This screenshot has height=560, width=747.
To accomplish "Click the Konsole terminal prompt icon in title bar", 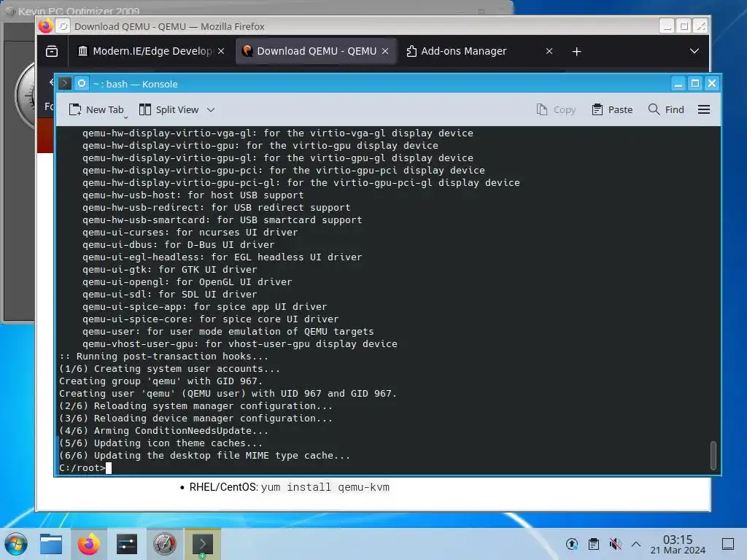I will (65, 84).
